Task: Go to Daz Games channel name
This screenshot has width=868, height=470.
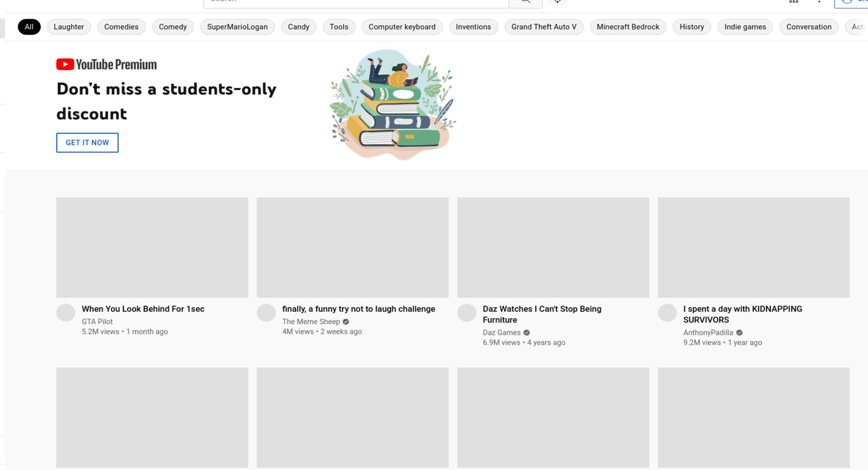Action: 502,333
